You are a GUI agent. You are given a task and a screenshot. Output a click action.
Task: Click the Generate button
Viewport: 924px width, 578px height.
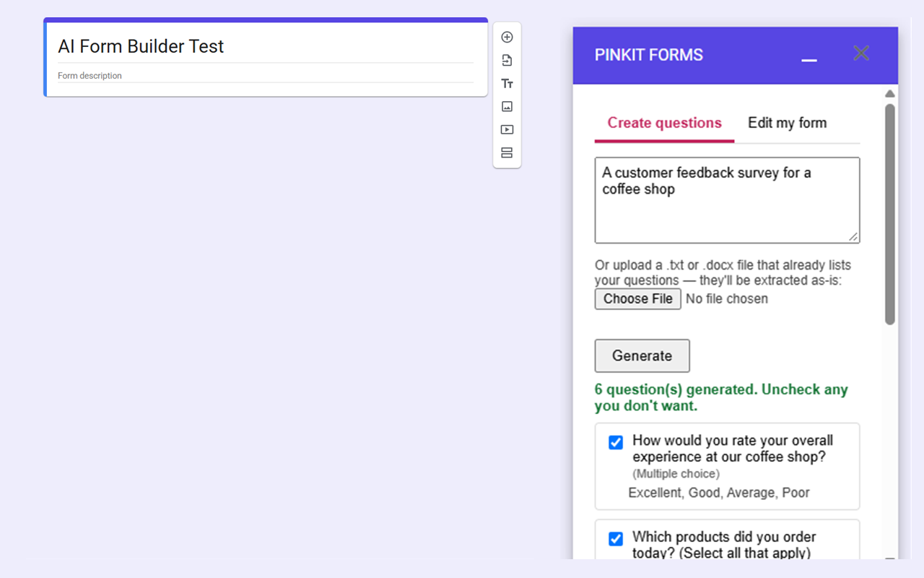click(x=642, y=355)
